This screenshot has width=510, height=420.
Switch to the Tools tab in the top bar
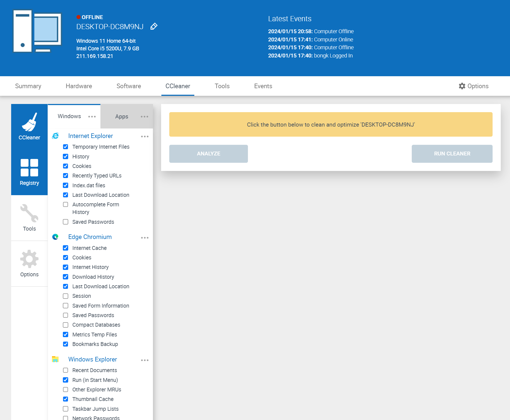222,86
